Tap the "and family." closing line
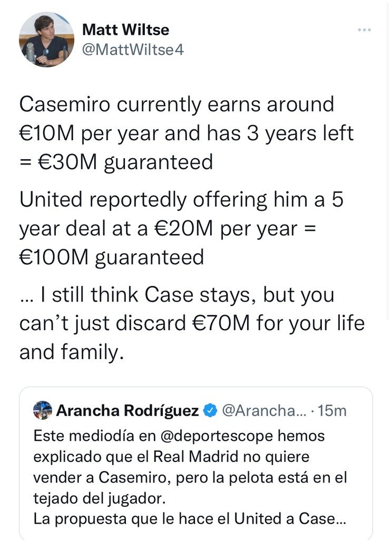The width and height of the screenshot is (392, 540). [71, 352]
